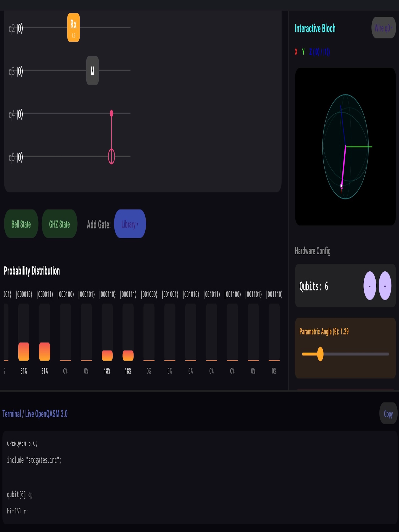Click the |000111⟩ probability bar
The image size is (399, 532).
[128, 332]
